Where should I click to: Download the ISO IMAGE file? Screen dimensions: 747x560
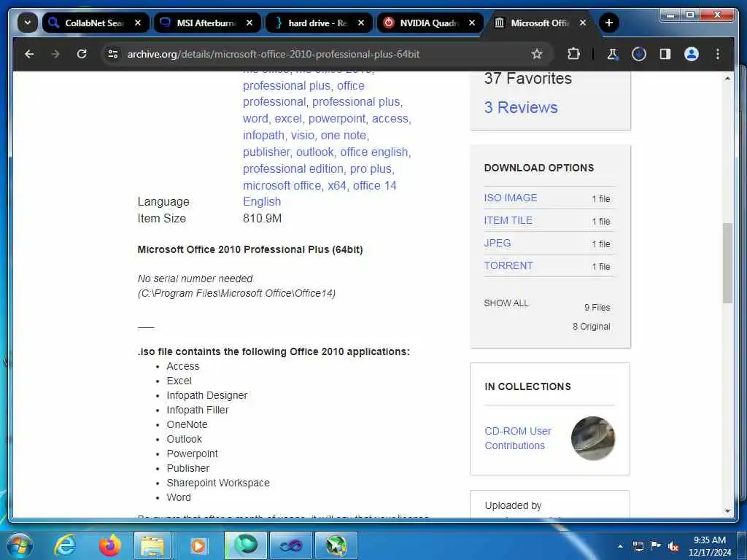point(510,198)
